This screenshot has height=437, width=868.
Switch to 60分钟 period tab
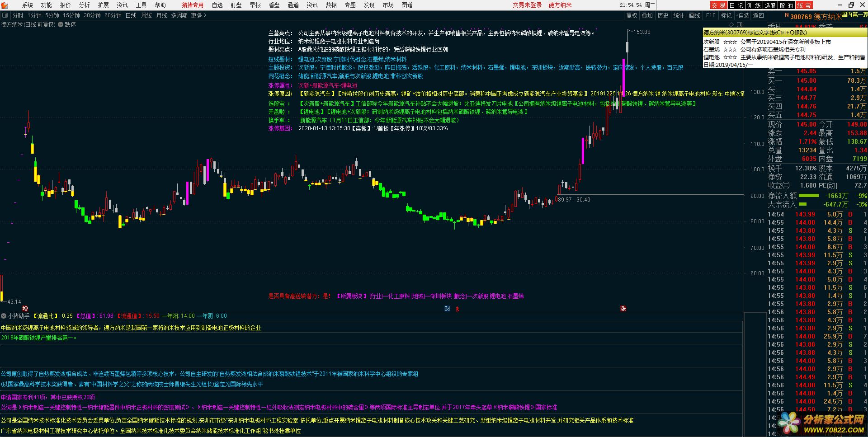click(x=113, y=15)
